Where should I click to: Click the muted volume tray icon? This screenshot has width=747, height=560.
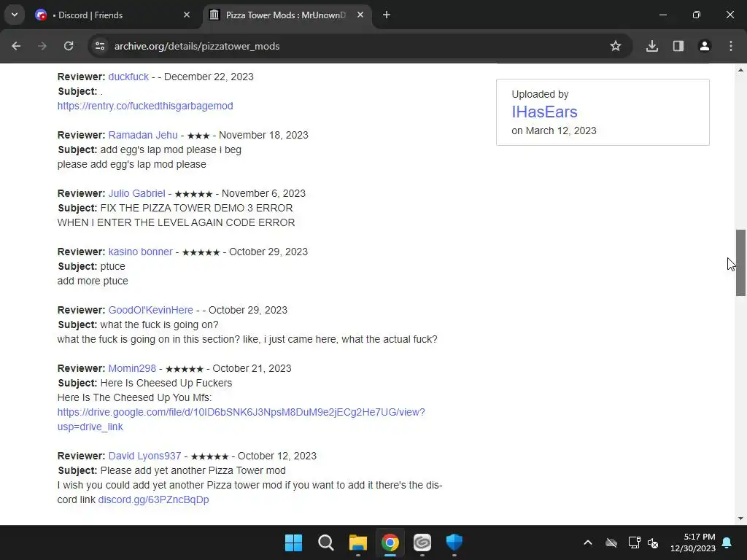(x=653, y=542)
